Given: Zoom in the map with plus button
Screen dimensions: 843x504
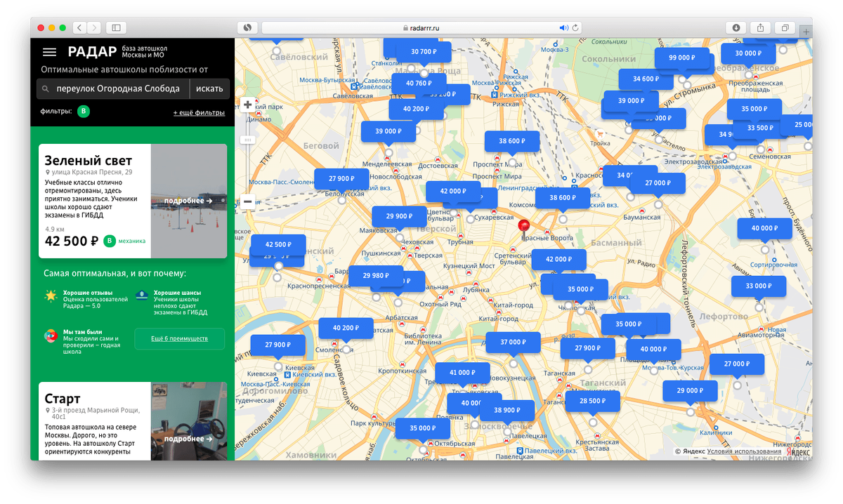Looking at the screenshot, I should (247, 105).
